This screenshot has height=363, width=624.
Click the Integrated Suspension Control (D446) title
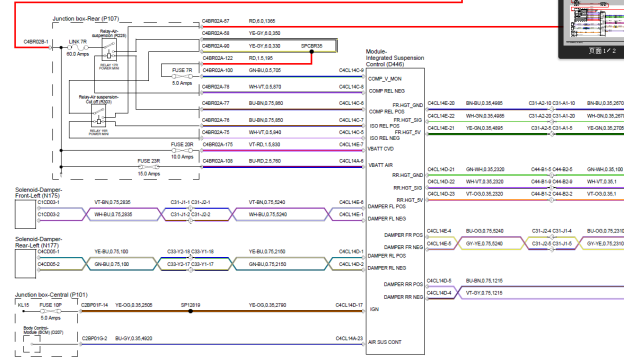[395, 58]
